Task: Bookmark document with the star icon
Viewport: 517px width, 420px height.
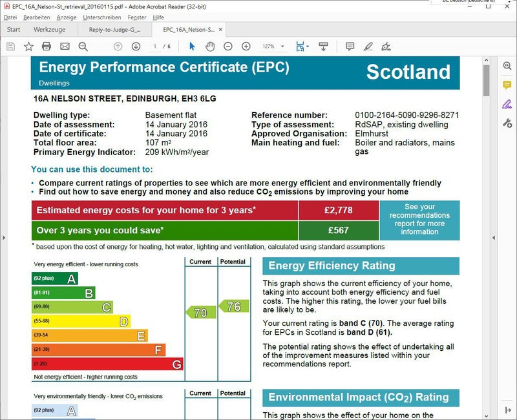Action: click(28, 47)
